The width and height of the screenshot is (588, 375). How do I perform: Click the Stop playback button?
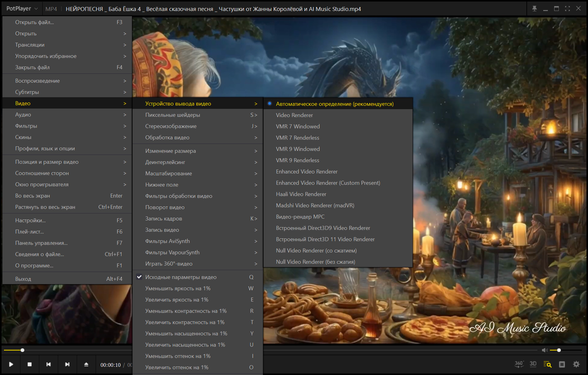click(30, 364)
